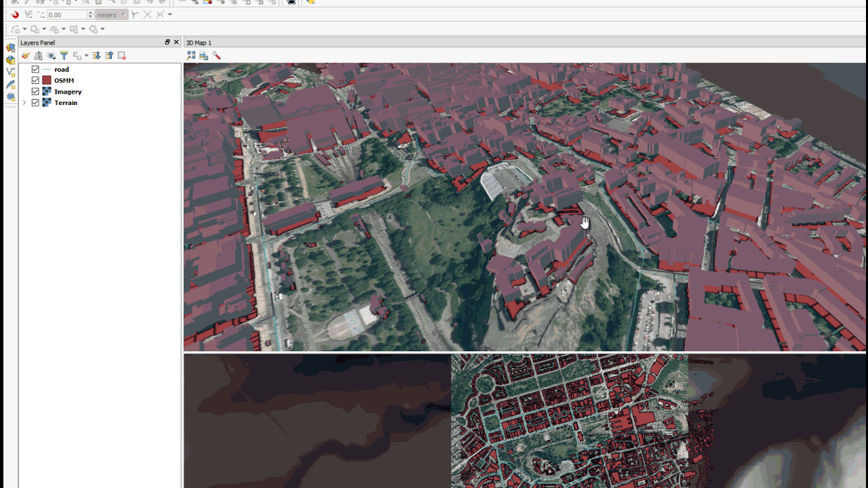Click the road line symbol swatch
Image resolution: width=868 pixels, height=488 pixels.
pyautogui.click(x=47, y=69)
